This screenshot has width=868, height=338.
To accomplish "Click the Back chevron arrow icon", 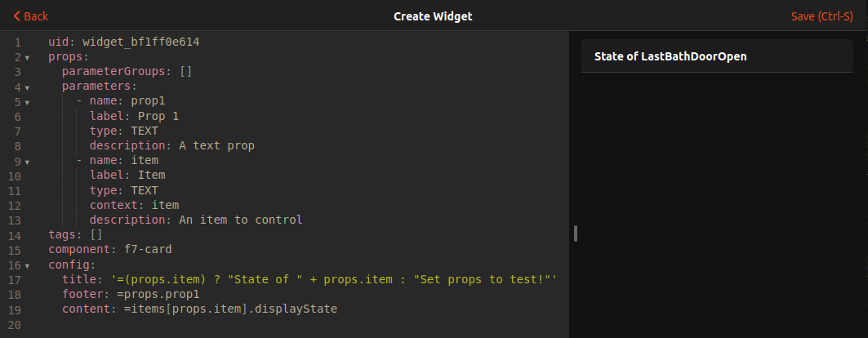I will point(16,16).
